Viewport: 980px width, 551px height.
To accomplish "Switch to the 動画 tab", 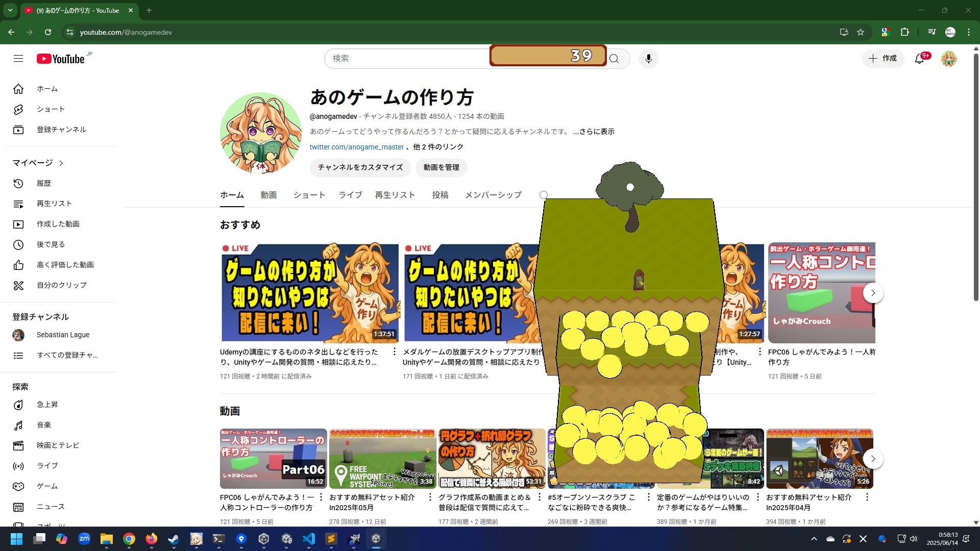I will (x=268, y=195).
